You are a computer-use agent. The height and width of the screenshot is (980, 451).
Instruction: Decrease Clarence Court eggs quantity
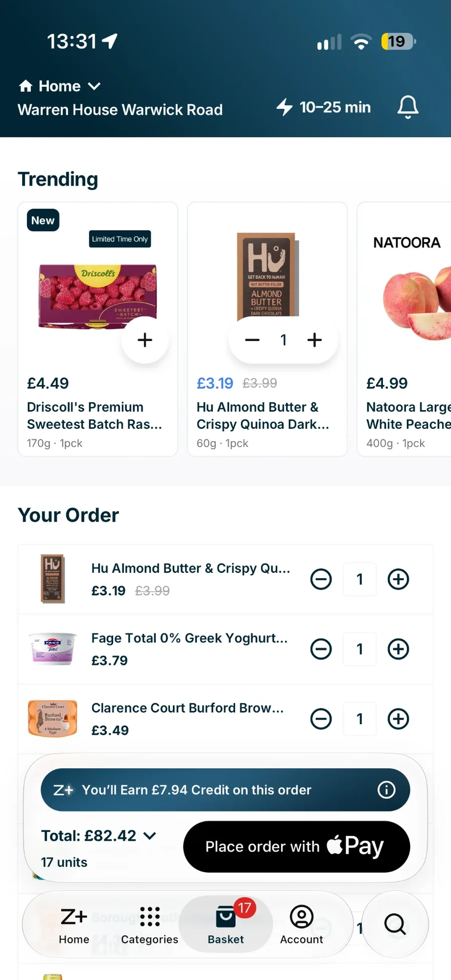321,719
